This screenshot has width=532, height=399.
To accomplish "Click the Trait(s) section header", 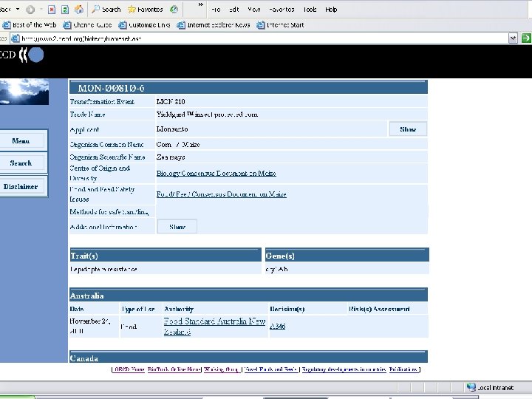I will (x=166, y=256).
